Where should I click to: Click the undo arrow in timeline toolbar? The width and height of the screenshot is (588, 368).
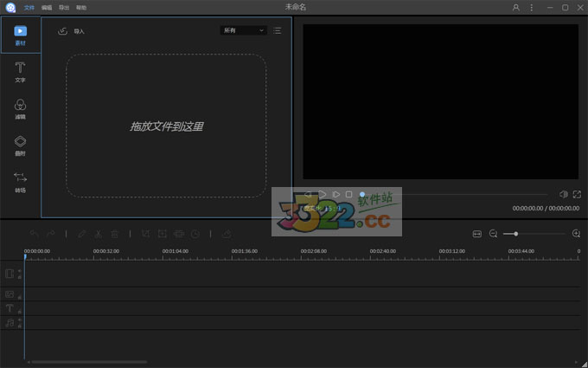pyautogui.click(x=34, y=234)
